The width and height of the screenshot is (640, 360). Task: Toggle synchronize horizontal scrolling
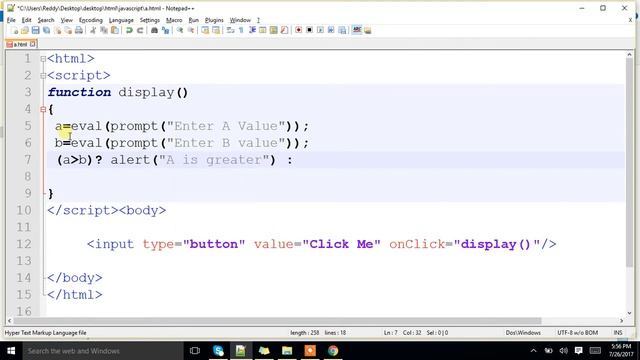(216, 30)
